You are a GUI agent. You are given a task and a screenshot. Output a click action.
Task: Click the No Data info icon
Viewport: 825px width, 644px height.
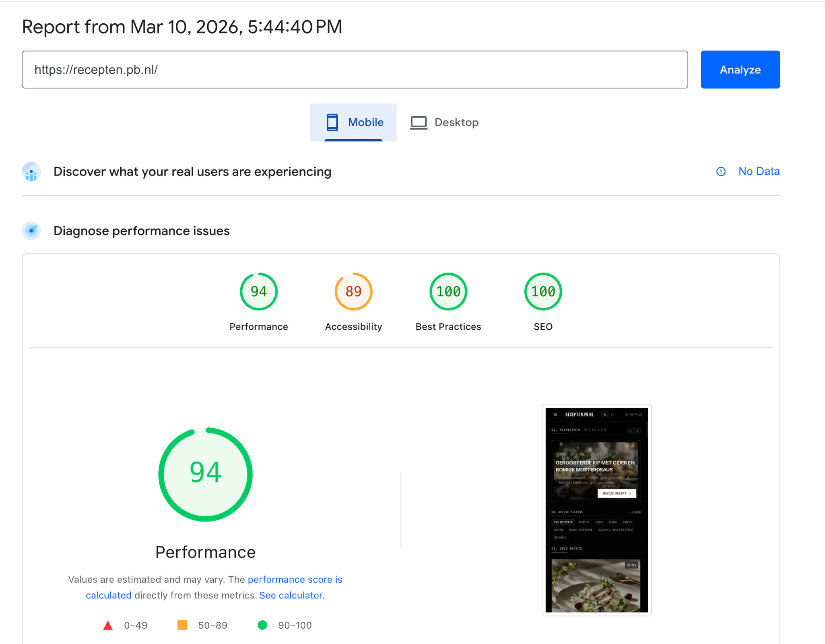(721, 171)
